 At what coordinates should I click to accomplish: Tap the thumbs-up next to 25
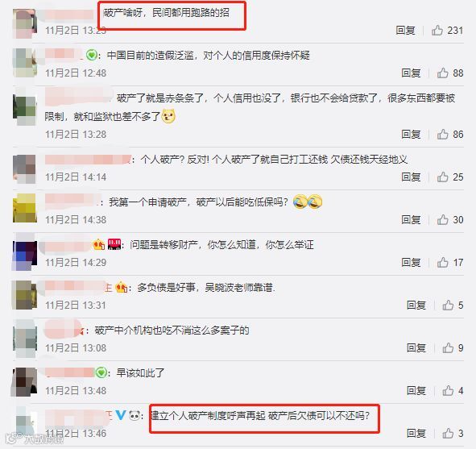pyautogui.click(x=443, y=177)
